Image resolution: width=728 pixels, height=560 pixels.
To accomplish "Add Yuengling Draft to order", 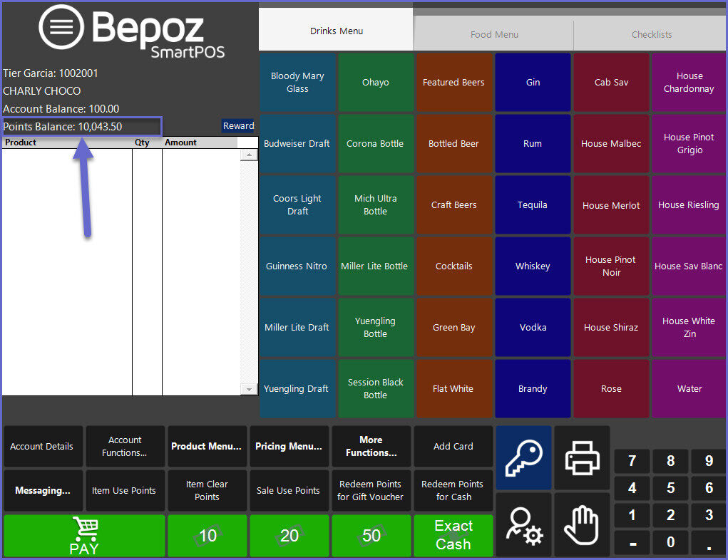I will [297, 388].
